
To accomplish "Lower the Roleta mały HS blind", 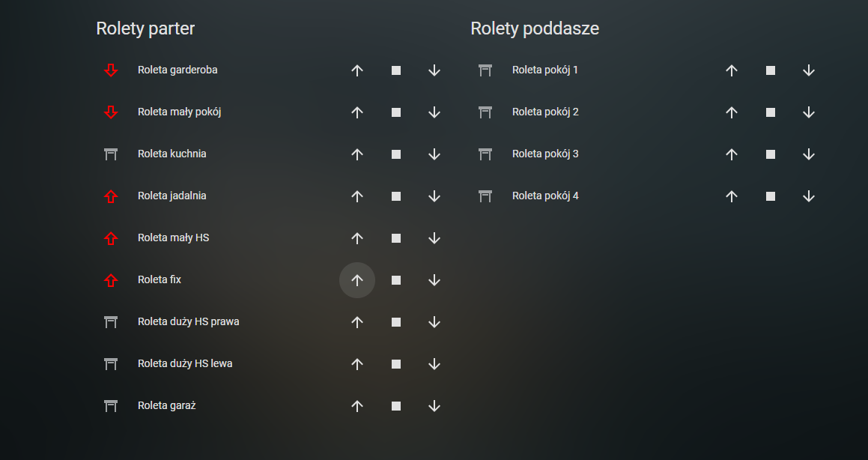I will click(x=434, y=238).
